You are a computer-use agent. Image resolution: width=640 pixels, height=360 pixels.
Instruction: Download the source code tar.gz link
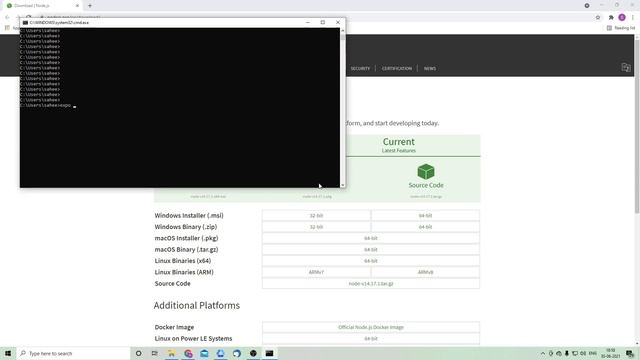click(371, 284)
